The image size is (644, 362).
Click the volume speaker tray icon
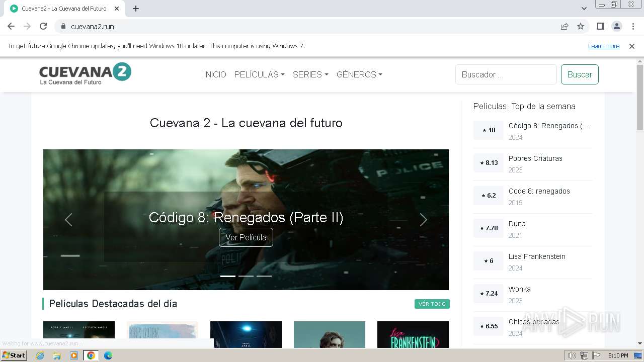coord(572,355)
